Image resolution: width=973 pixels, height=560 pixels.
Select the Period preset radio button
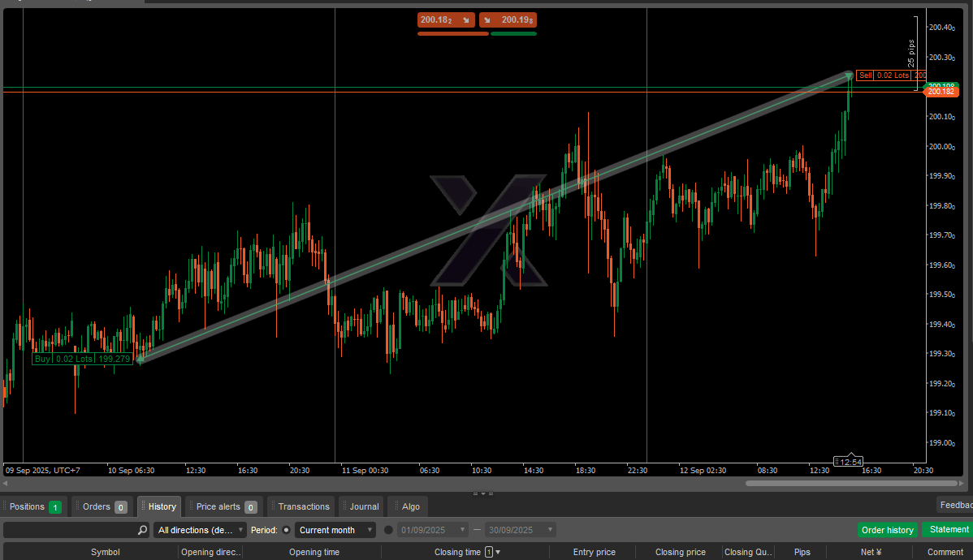(286, 530)
